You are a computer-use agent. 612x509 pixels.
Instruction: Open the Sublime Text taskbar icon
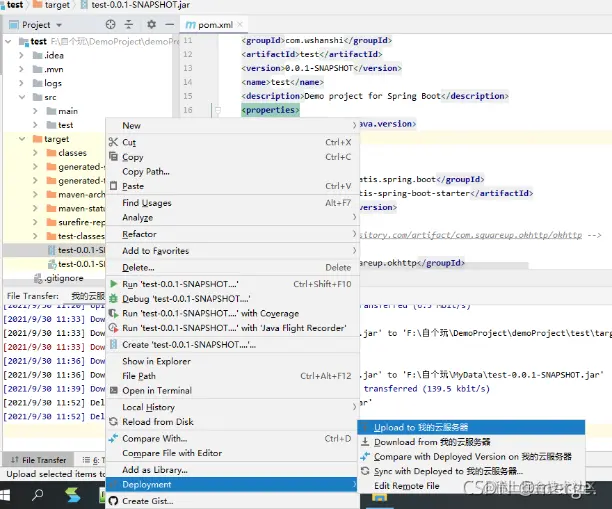[73, 496]
